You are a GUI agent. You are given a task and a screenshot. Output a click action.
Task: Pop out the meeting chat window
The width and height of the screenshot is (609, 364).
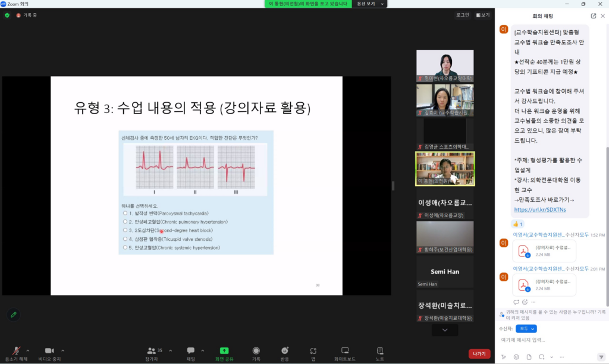(593, 16)
